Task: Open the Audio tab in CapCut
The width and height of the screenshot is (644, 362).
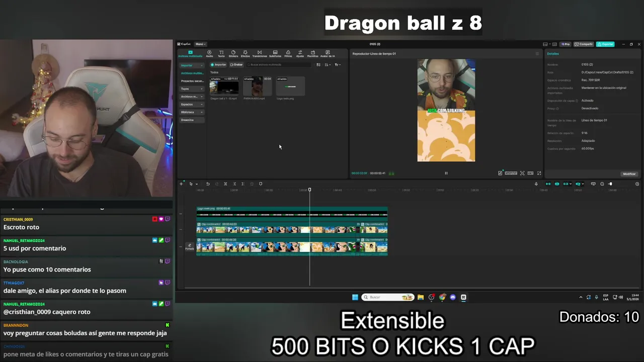Action: (x=209, y=53)
